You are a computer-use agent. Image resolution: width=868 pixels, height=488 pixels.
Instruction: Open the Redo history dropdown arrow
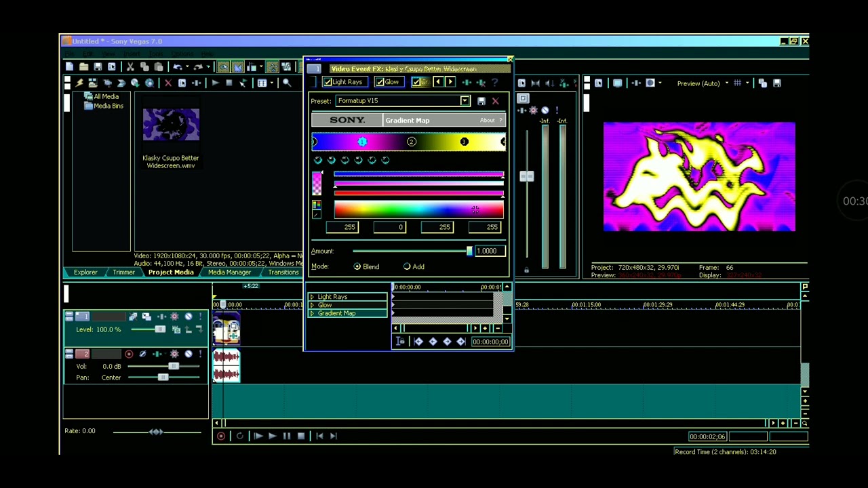[207, 66]
